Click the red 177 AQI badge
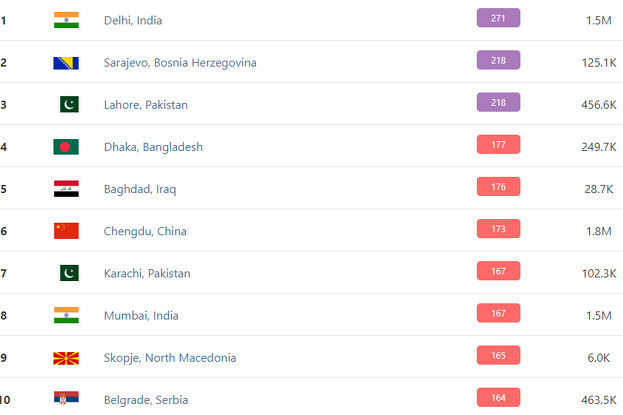Image resolution: width=623 pixels, height=415 pixels. (x=498, y=145)
